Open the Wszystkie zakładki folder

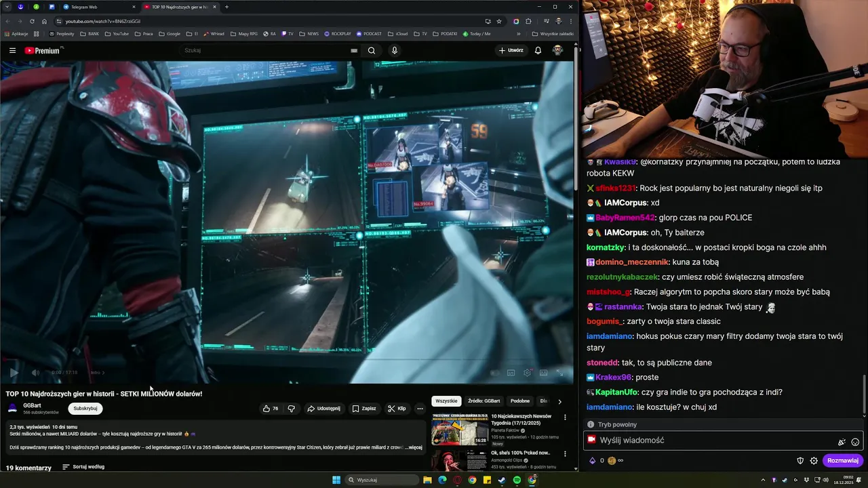tap(553, 33)
